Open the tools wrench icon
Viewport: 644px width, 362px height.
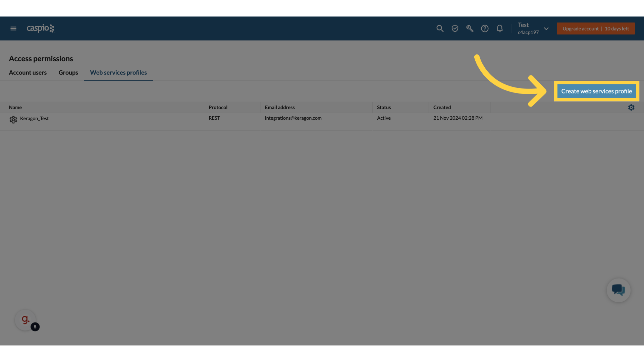(x=470, y=28)
